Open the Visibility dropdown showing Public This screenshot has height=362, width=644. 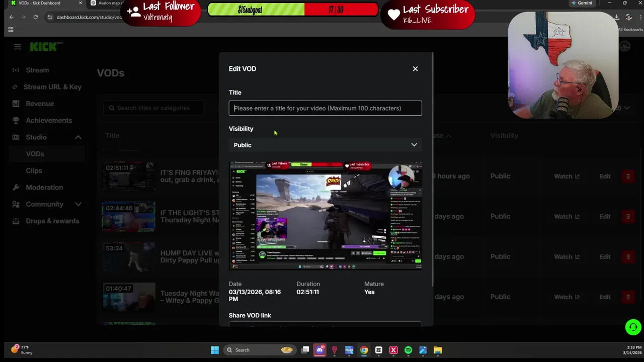click(325, 145)
